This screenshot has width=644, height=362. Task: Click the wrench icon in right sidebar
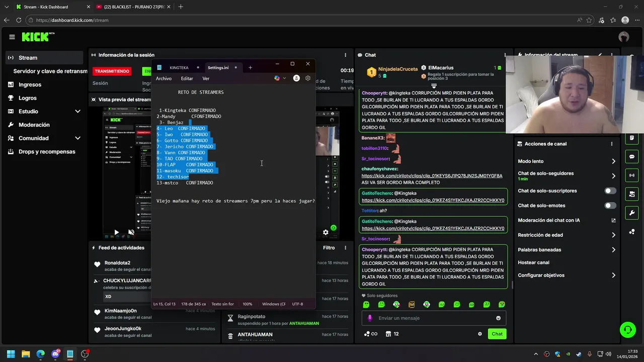click(x=632, y=213)
